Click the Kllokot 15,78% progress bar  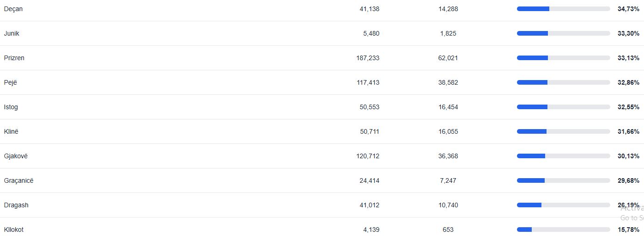[x=563, y=230]
